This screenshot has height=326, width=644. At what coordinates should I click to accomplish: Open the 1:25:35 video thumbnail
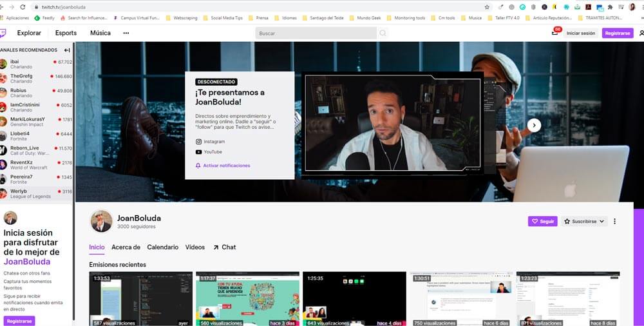tap(354, 299)
